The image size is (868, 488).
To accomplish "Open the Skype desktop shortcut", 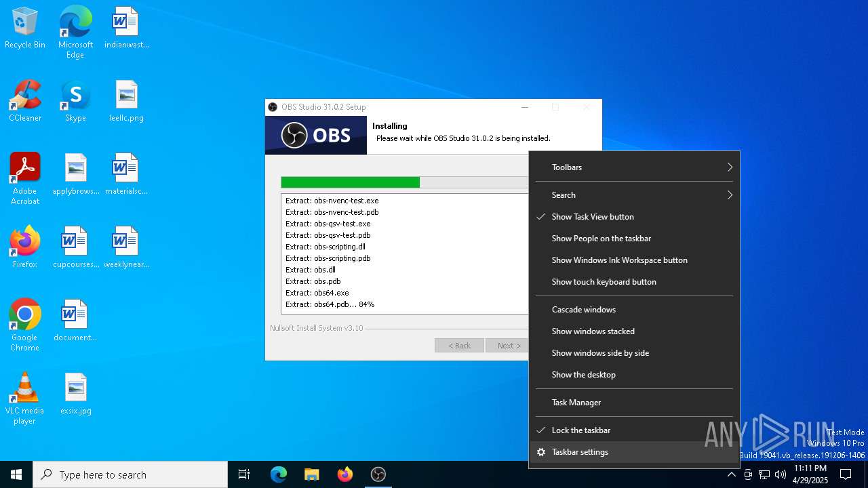I will [x=75, y=102].
